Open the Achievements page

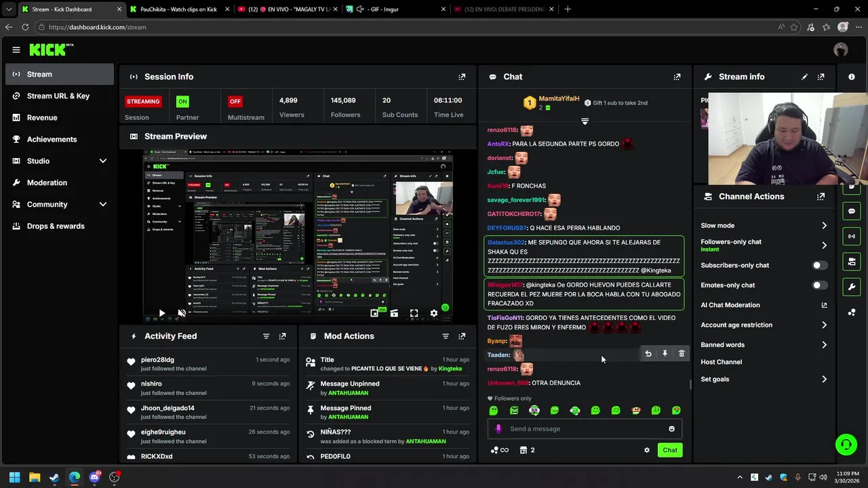60,140
